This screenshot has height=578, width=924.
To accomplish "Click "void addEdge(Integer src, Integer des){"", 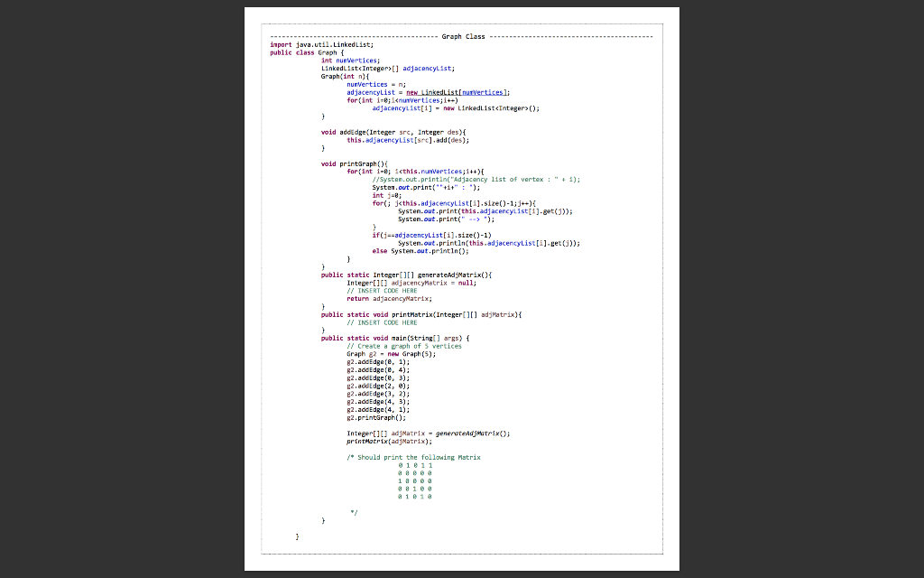I will point(393,132).
